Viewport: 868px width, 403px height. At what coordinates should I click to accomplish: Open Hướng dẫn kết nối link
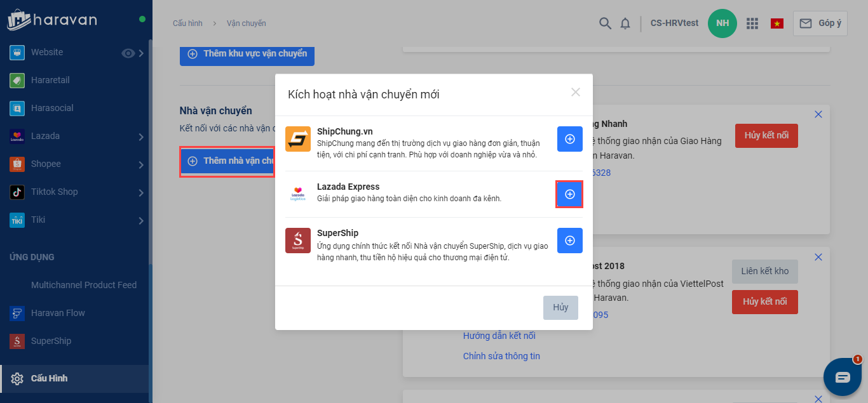[499, 336]
